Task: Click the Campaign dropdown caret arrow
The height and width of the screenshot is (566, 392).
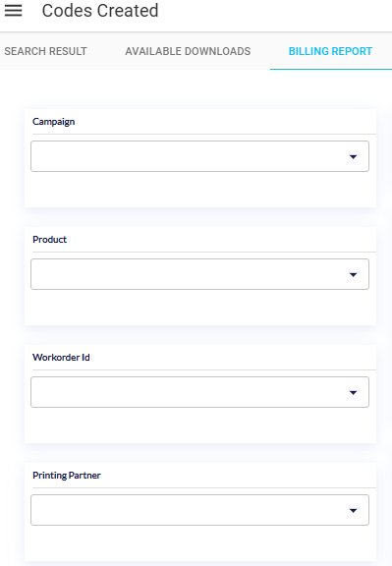Action: 353,156
